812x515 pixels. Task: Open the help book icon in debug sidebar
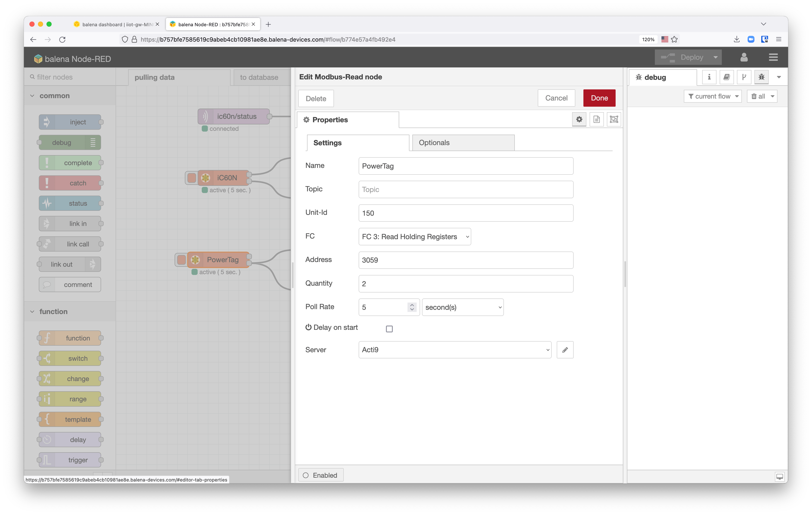(727, 77)
